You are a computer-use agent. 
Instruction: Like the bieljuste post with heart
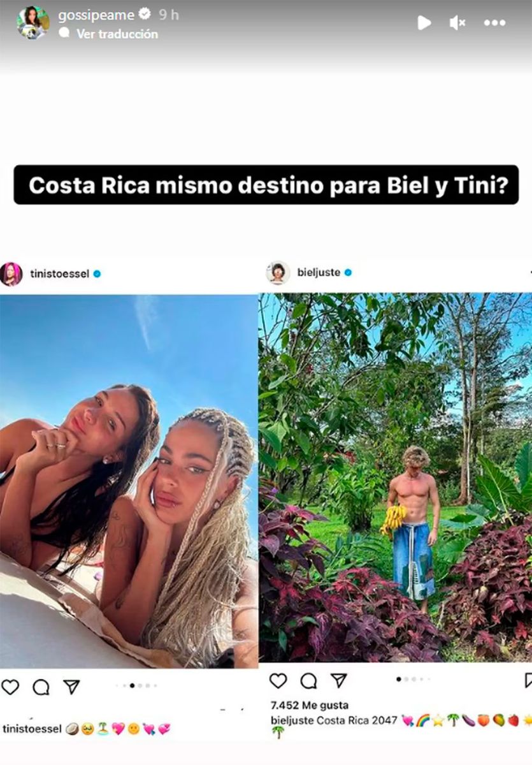[x=278, y=681]
